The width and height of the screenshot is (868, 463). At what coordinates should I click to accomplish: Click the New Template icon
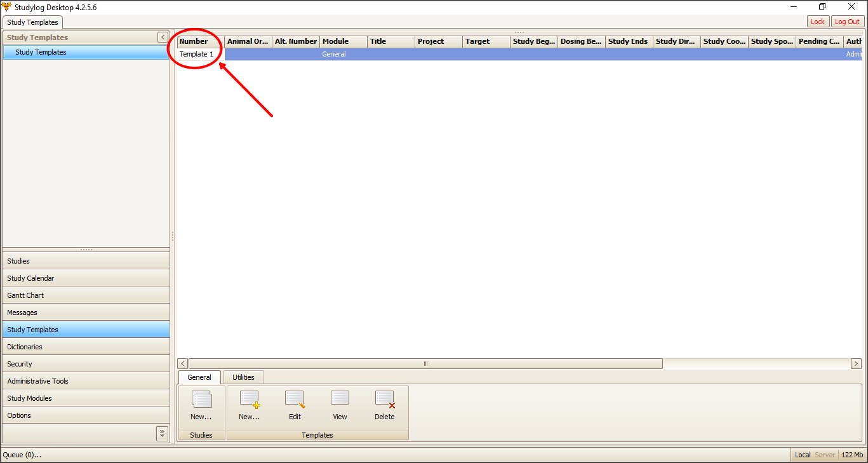coord(250,399)
